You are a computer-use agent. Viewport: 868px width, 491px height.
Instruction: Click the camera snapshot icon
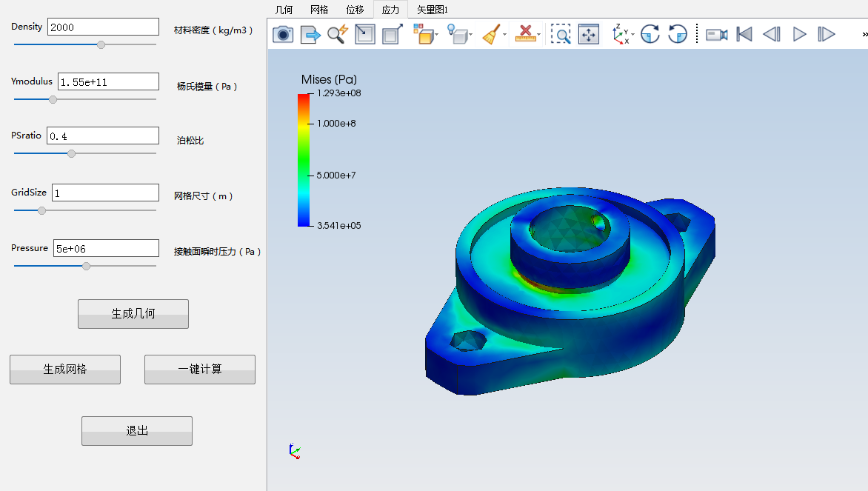[x=283, y=34]
